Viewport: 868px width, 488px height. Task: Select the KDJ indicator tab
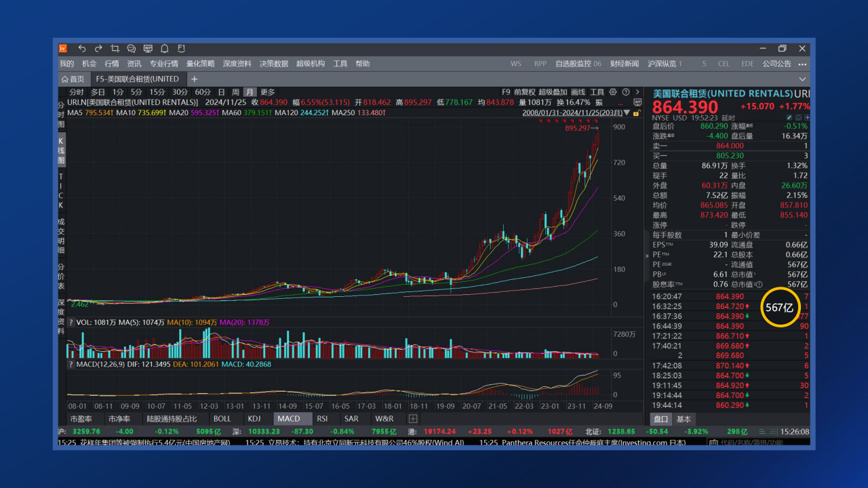click(254, 419)
